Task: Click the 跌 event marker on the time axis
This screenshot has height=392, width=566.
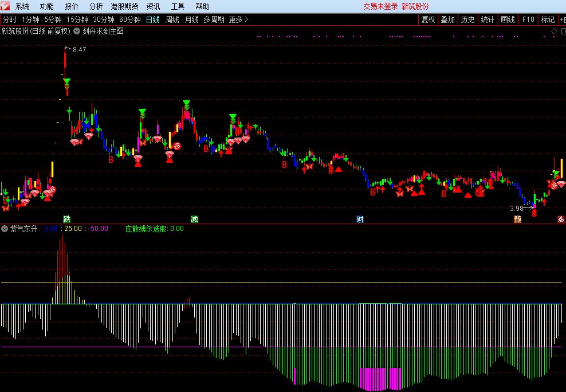Action: tap(67, 219)
